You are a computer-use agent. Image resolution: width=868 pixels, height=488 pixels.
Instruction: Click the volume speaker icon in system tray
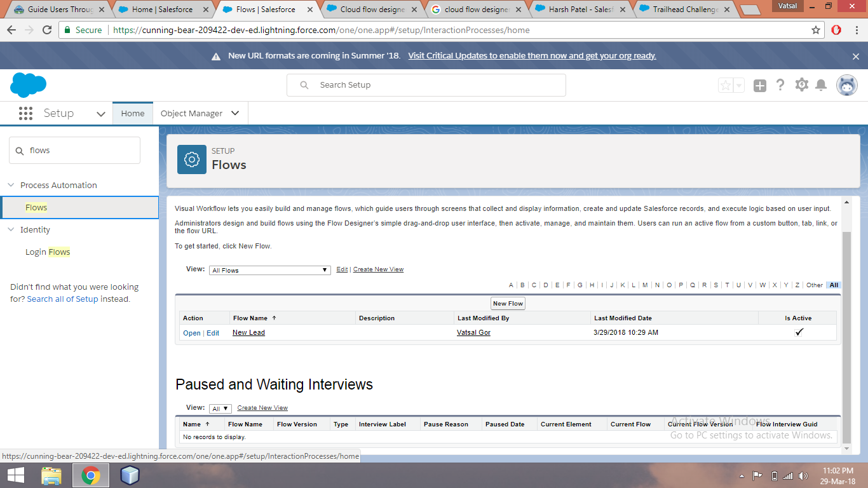click(x=804, y=475)
